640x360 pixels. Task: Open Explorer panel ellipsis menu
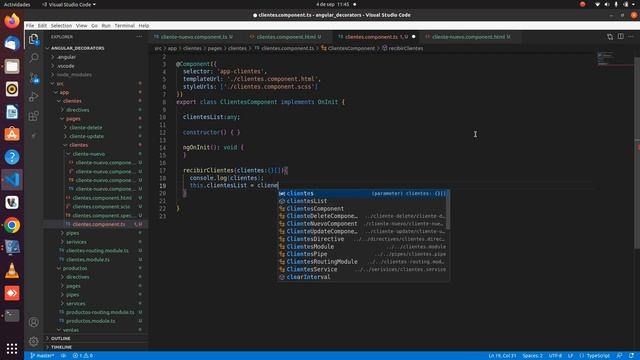coord(139,37)
